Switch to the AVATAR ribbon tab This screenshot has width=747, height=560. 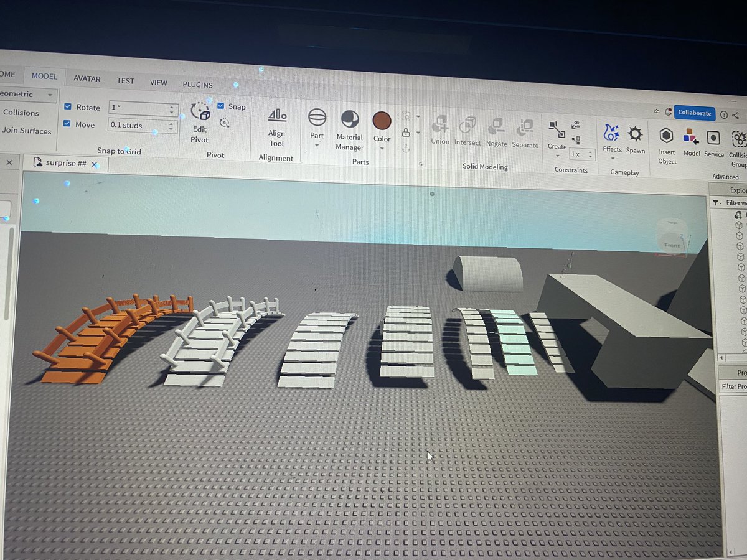(x=87, y=78)
